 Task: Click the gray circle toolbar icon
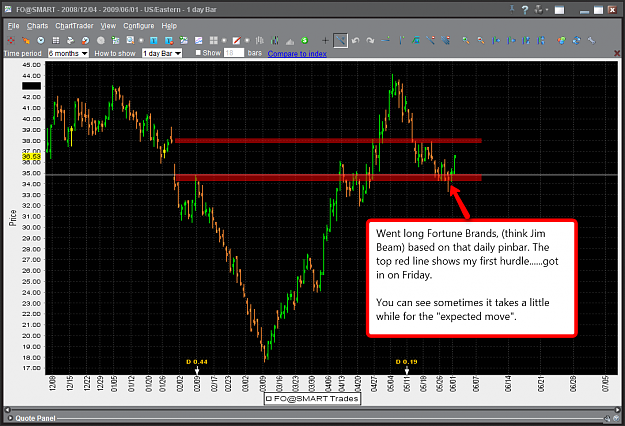point(100,40)
